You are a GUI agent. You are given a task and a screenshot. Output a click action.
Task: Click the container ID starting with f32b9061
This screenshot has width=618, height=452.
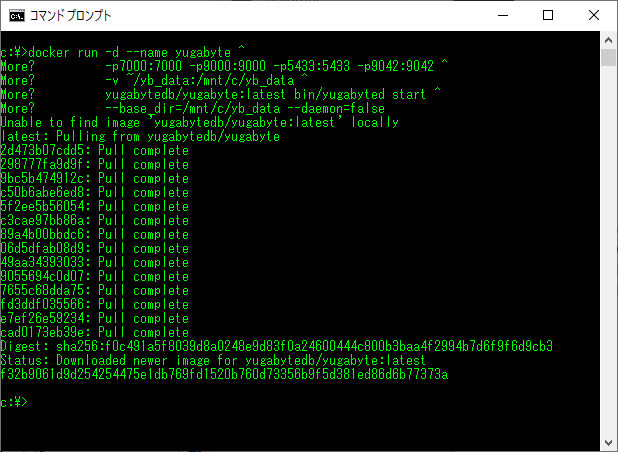click(225, 374)
